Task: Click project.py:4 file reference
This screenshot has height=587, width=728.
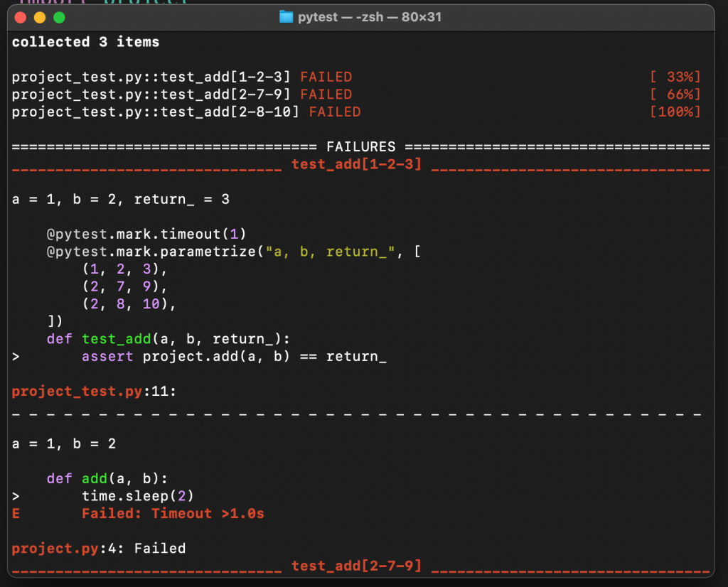Action: click(98, 549)
